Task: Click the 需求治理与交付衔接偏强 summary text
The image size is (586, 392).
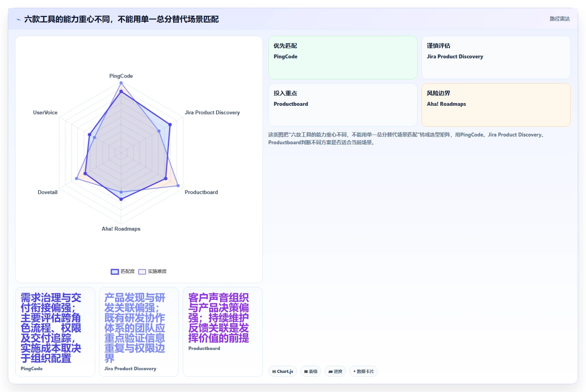Action: tap(51, 328)
